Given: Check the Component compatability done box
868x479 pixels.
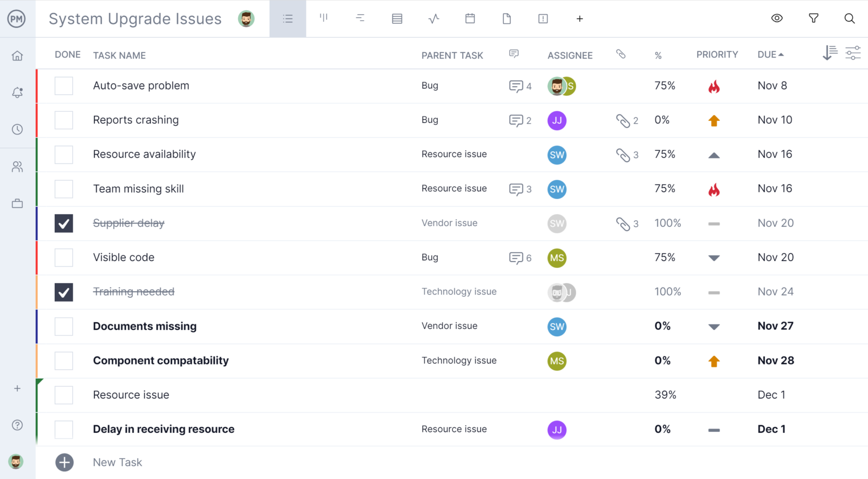Looking at the screenshot, I should (x=64, y=361).
